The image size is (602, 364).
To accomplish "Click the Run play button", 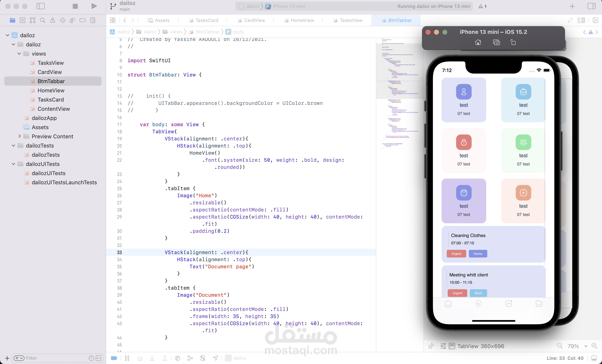I will coord(94,6).
